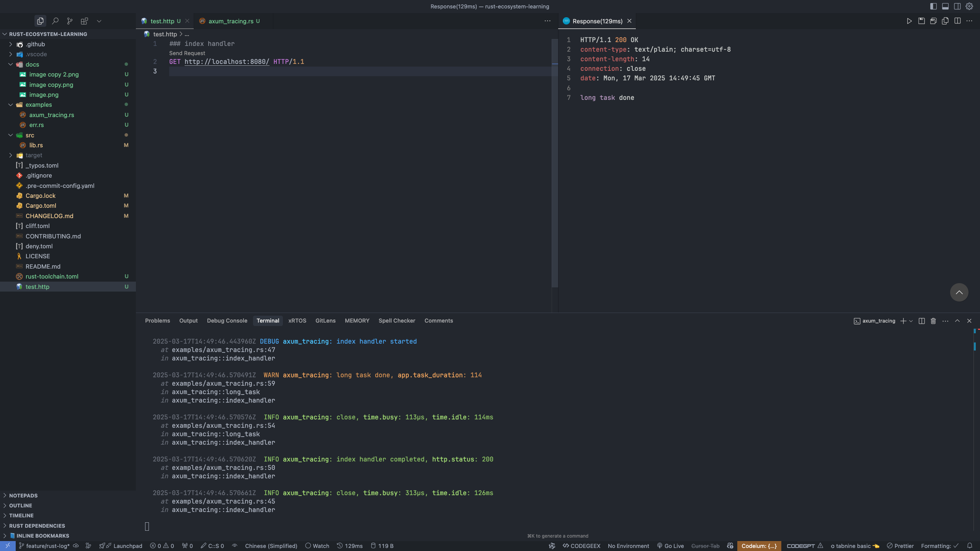The height and width of the screenshot is (551, 980).
Task: Open Prettier status item
Action: point(900,546)
